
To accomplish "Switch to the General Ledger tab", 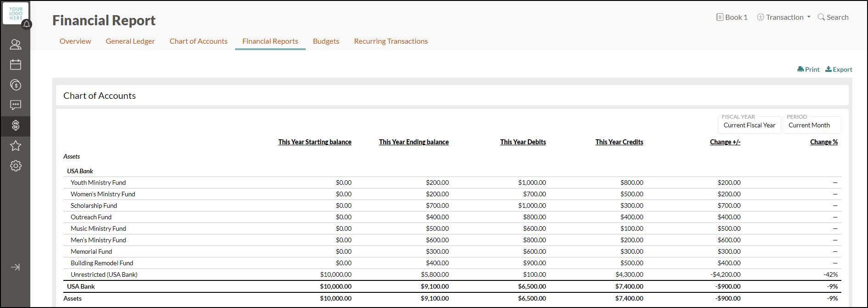I will tap(130, 41).
